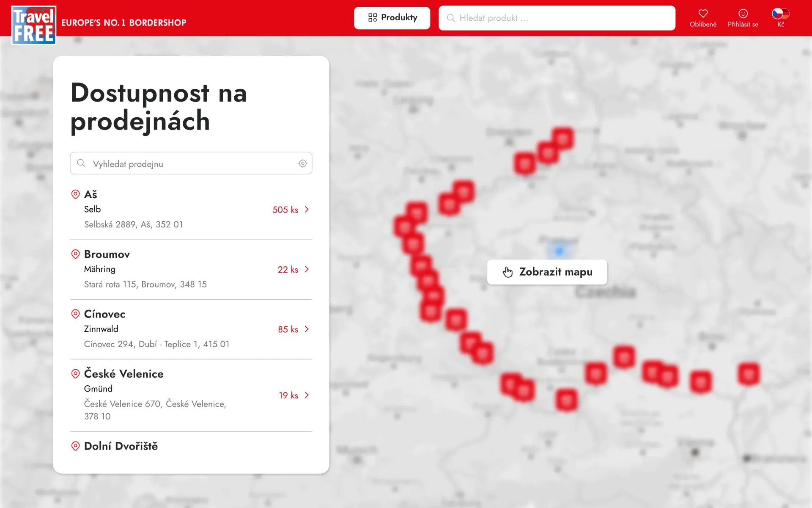The width and height of the screenshot is (812, 508).
Task: Click the Přihlásit se smiley icon
Action: pyautogui.click(x=743, y=14)
